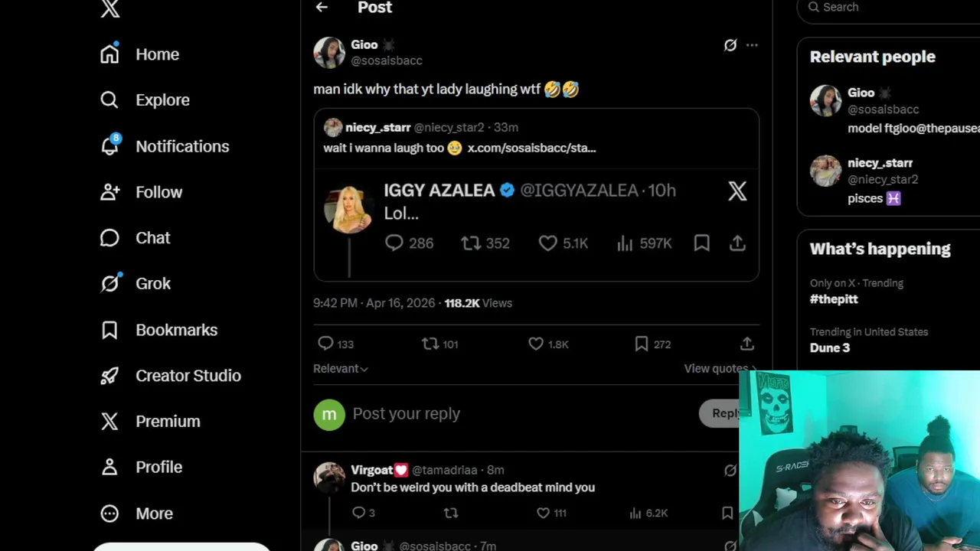Open Grok icon on Gioo's post
This screenshot has height=551, width=980.
[x=730, y=45]
